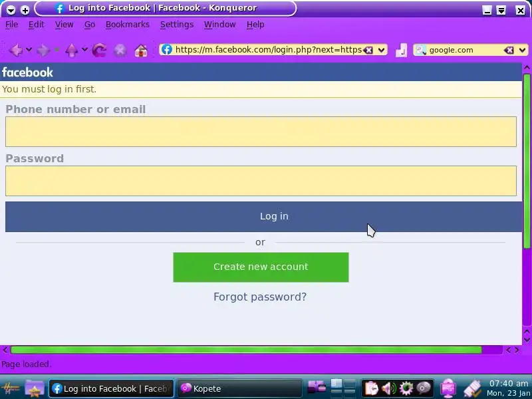Minimize the Konqueror window

tap(487, 10)
